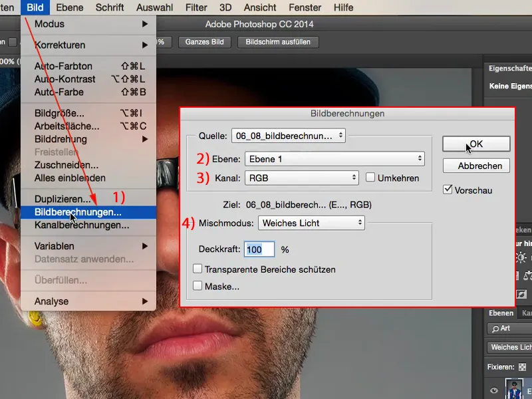The width and height of the screenshot is (532, 399).
Task: Open the Mischmodus blend mode dropdown
Action: click(311, 223)
